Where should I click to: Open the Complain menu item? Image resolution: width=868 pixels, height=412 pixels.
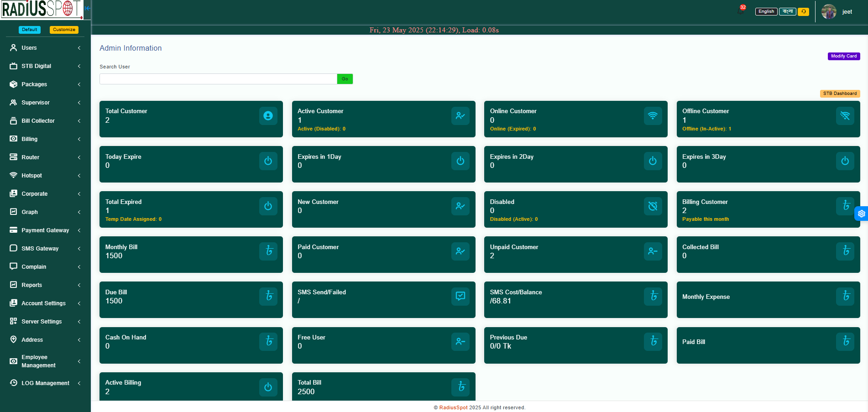coord(45,267)
